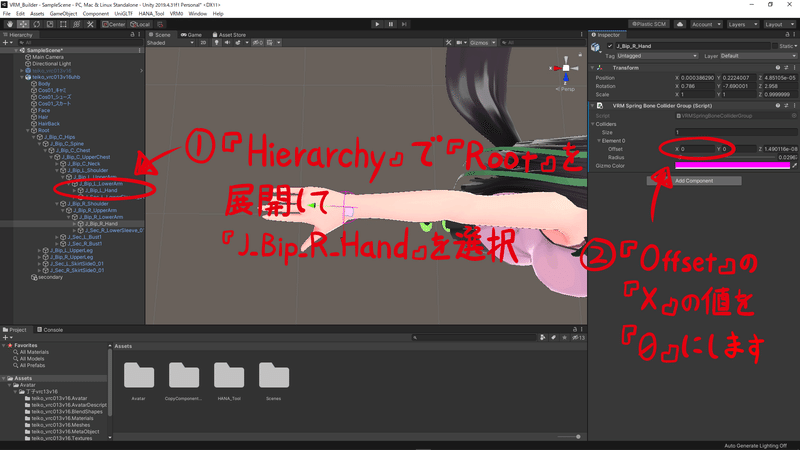Viewport: 800px width, 450px height.
Task: Select J_Bip_L_Hand in Hierarchy
Action: pos(101,190)
